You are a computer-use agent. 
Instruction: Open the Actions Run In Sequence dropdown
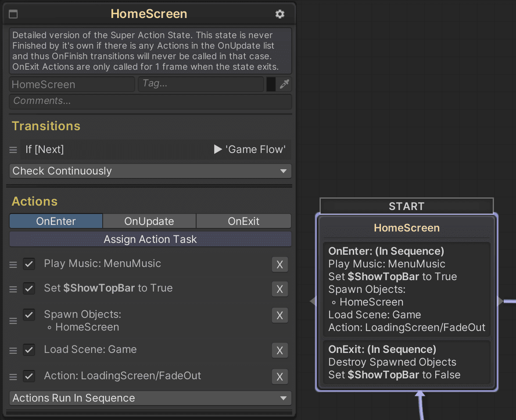point(150,398)
